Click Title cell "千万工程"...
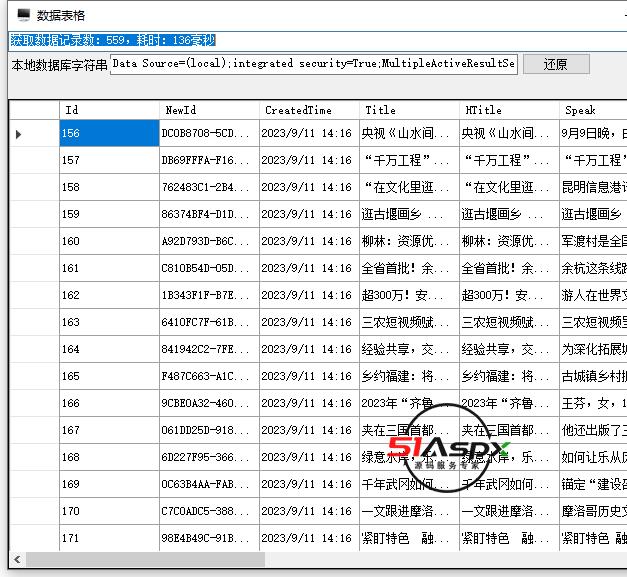 tap(409, 160)
